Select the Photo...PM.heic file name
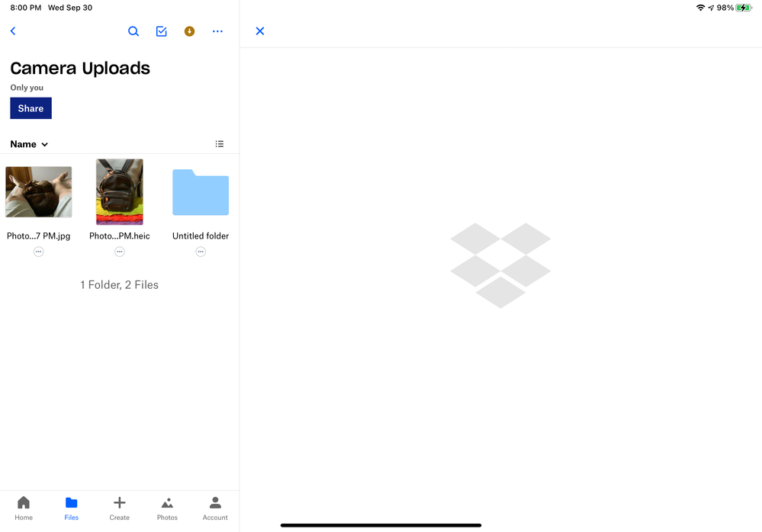Viewport: 762px width, 532px height. (x=120, y=236)
